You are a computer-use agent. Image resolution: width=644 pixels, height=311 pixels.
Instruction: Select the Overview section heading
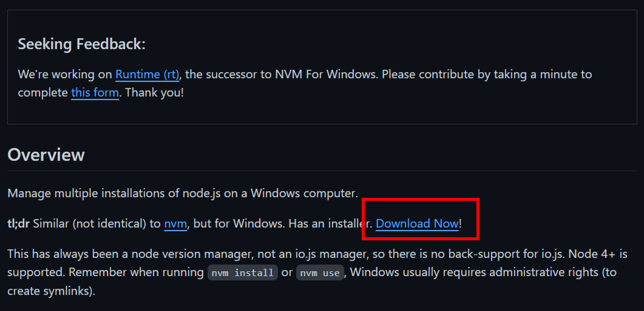click(46, 155)
